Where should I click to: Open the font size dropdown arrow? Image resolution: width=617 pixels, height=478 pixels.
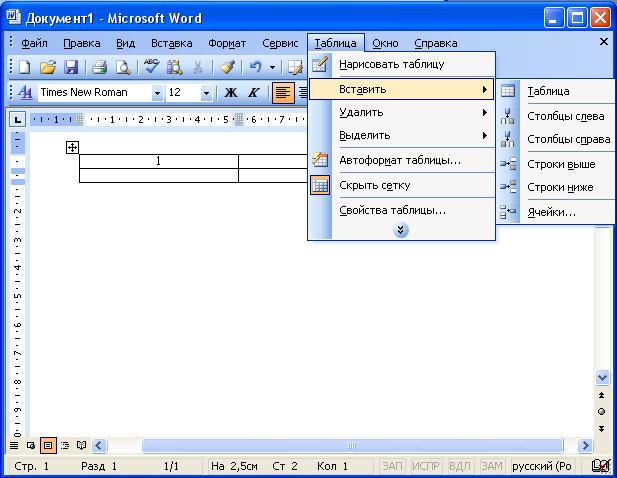click(206, 93)
